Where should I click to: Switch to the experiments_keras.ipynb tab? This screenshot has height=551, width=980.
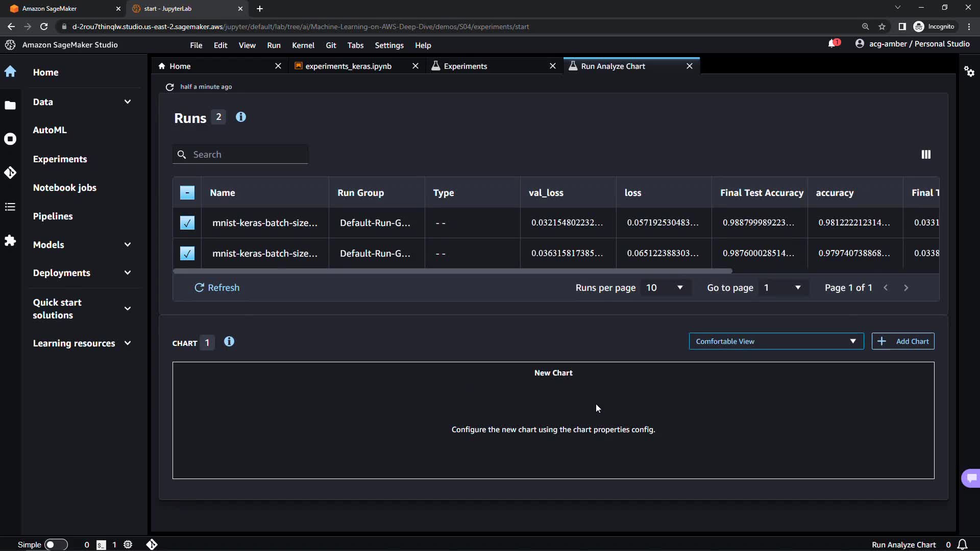click(x=349, y=66)
